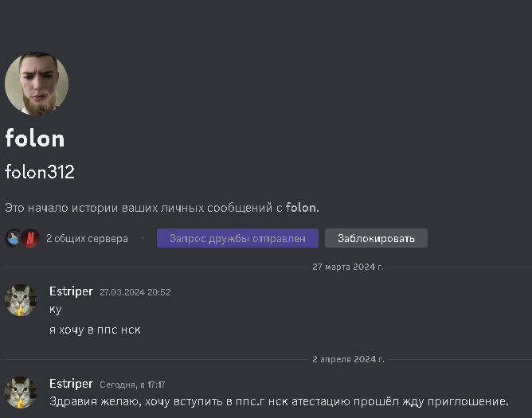Click the 'folon' display name heading
This screenshot has height=418, width=532.
[x=35, y=139]
